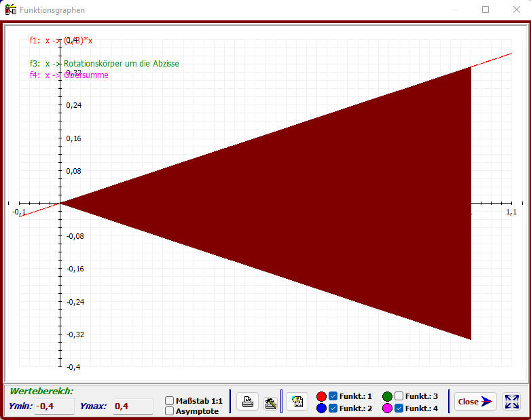The width and height of the screenshot is (531, 420).
Task: Maximize the Funktionsgraphen window
Action: [486, 10]
